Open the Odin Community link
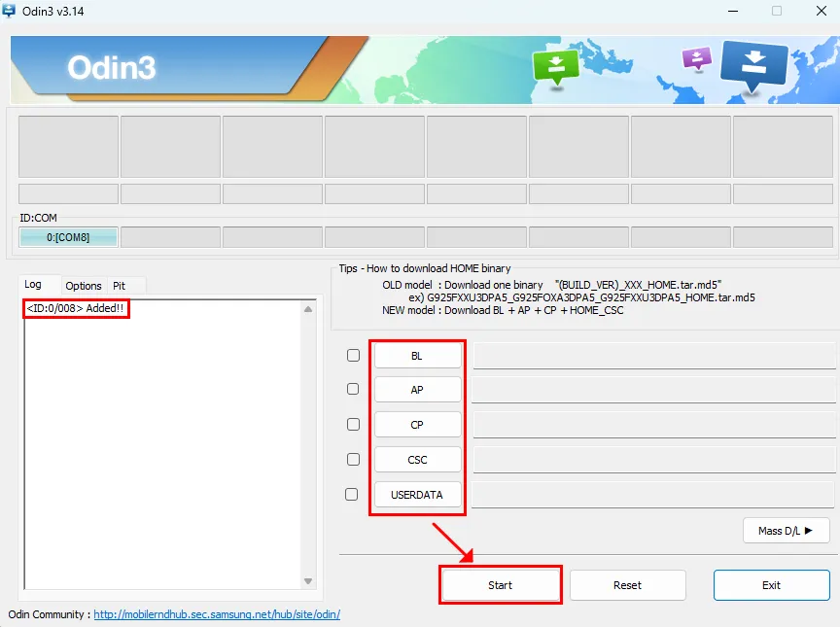The width and height of the screenshot is (840, 627). (x=217, y=614)
